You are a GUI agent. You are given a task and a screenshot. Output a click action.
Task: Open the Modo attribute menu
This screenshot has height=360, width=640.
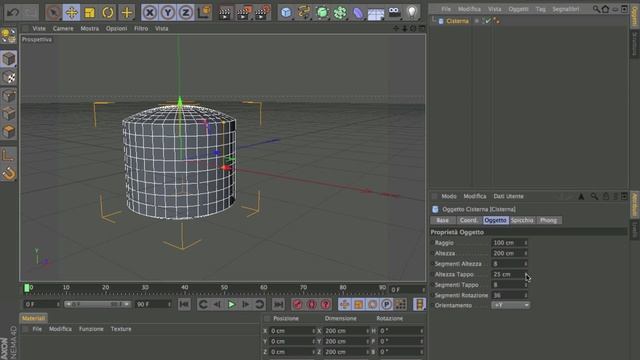(x=449, y=196)
